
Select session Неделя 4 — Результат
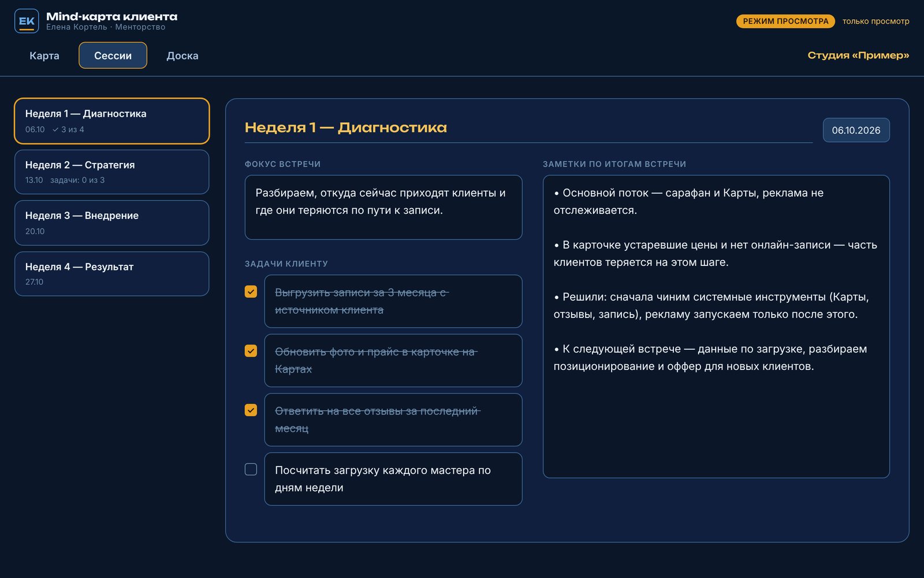click(112, 274)
